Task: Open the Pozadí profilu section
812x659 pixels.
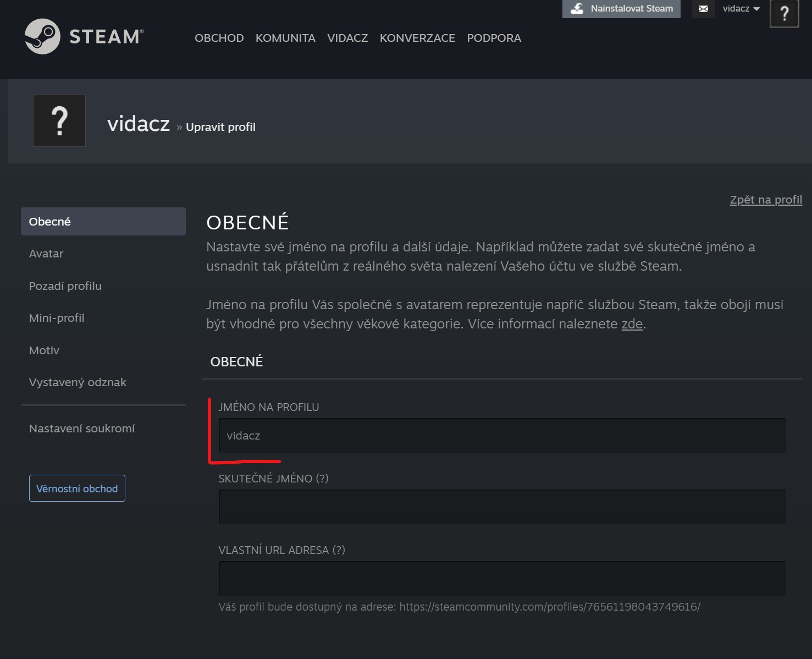Action: coord(65,286)
